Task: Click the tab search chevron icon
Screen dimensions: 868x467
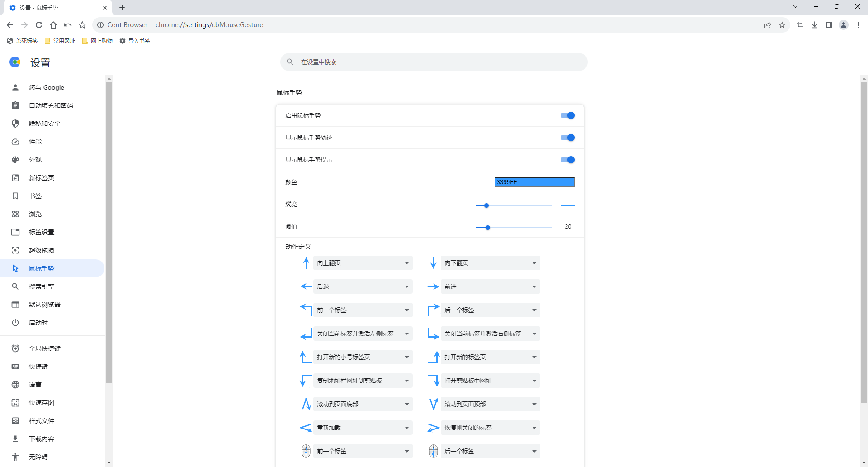Action: pyautogui.click(x=795, y=6)
